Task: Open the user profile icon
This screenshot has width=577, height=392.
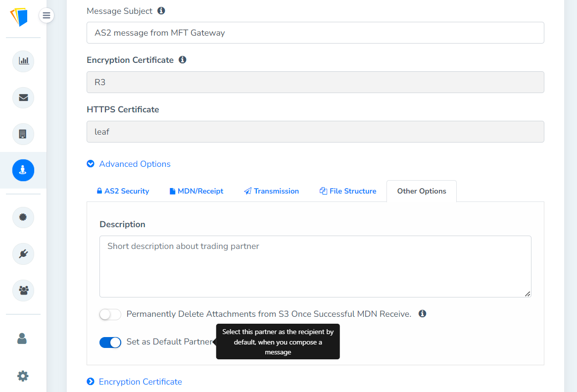Action: point(23,339)
